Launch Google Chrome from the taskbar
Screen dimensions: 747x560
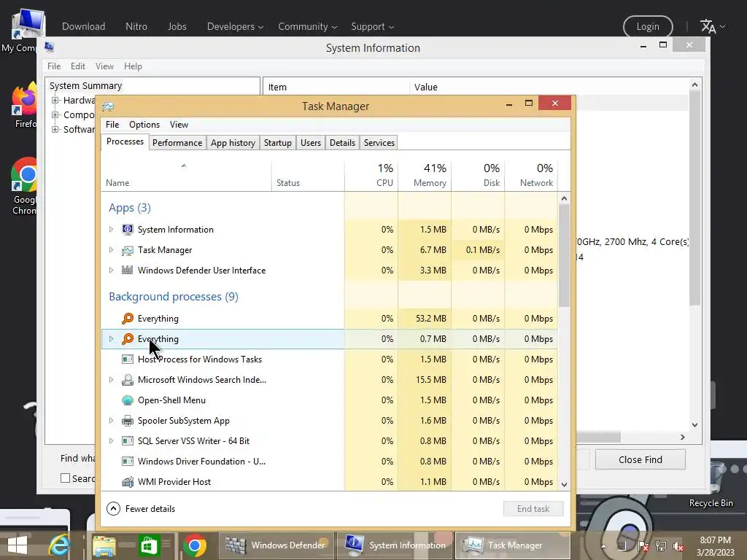click(x=194, y=545)
